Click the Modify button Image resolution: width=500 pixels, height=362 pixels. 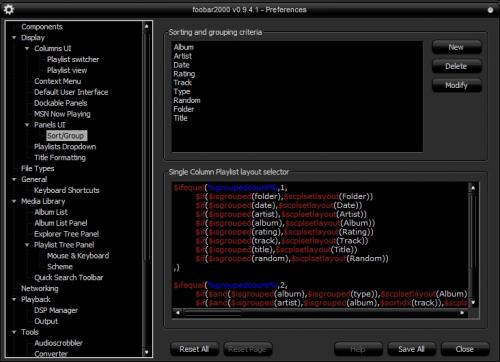(x=457, y=85)
